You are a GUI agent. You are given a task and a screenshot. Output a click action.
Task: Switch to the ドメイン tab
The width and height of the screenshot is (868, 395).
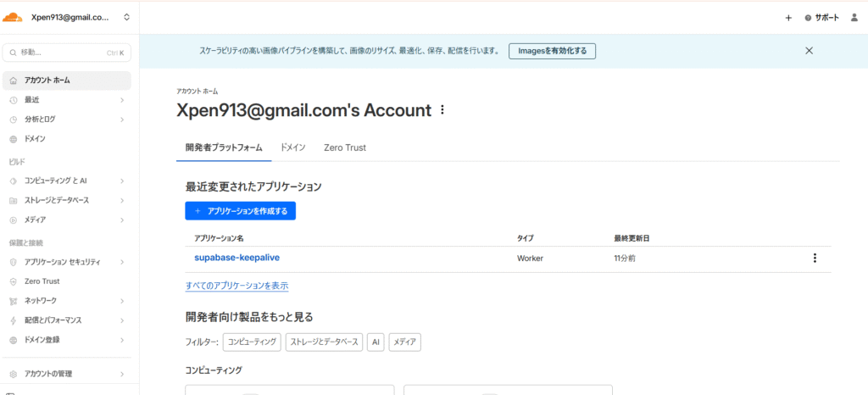(x=292, y=147)
